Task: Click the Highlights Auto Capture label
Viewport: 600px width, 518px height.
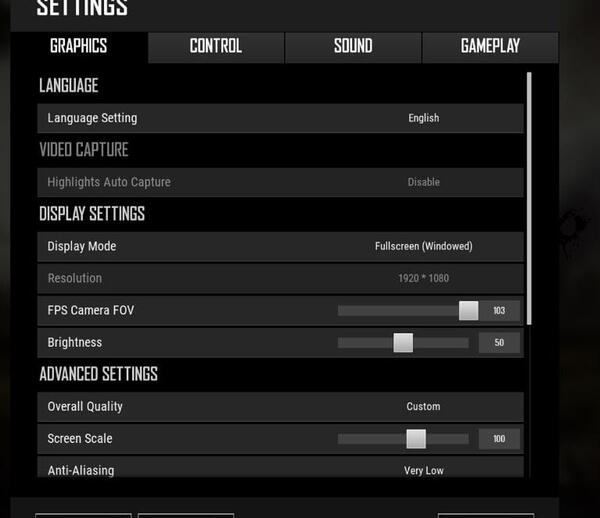Action: tap(109, 182)
